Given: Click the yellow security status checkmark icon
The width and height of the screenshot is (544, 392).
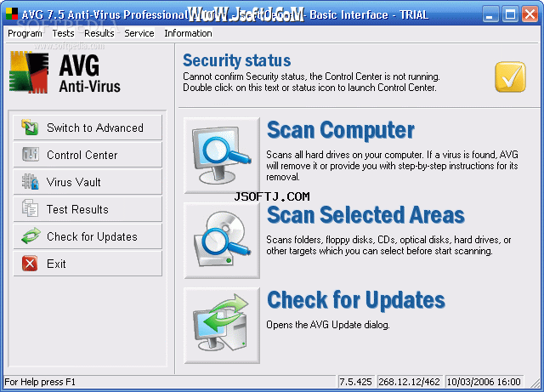Looking at the screenshot, I should [x=510, y=77].
